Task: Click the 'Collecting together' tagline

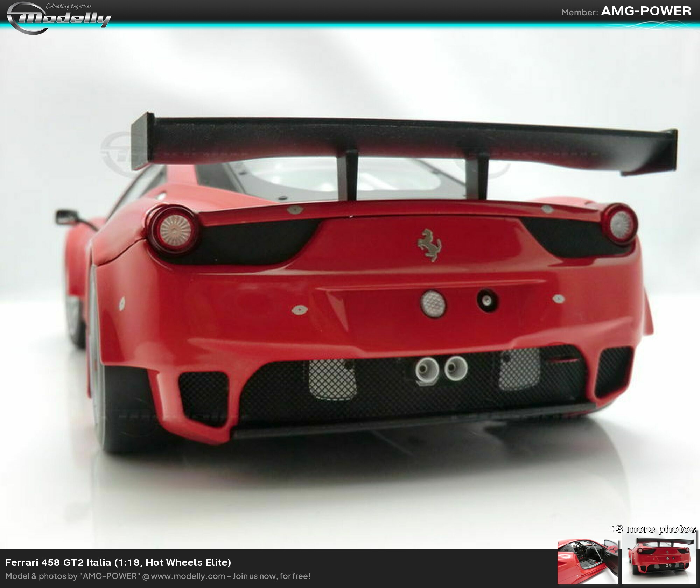Action: [69, 6]
